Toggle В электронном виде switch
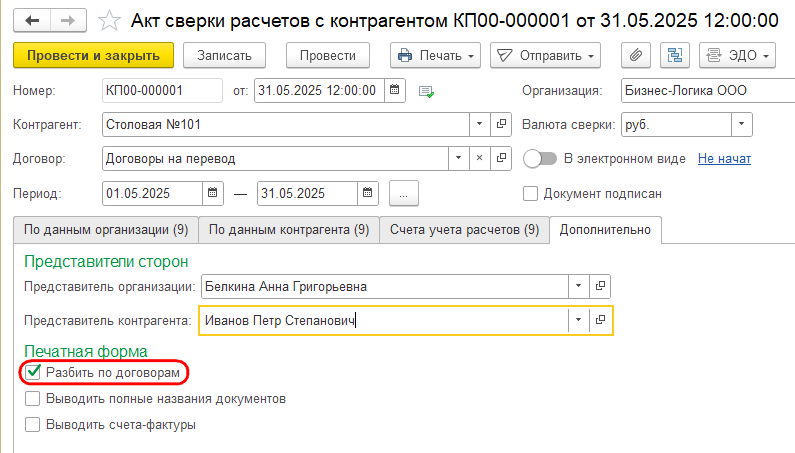The height and width of the screenshot is (453, 795). (540, 159)
